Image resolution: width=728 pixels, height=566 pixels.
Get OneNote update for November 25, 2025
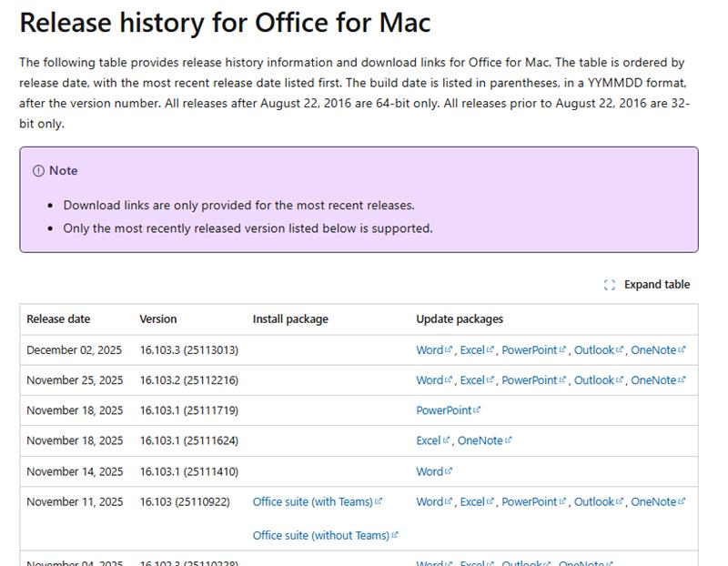pos(657,379)
